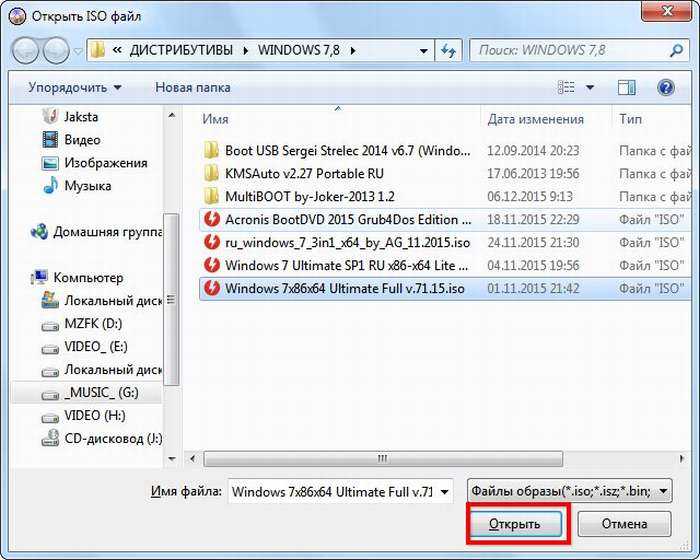Click ISO icon of ru_windows_7_3in1 file
The image size is (700, 560).
(x=212, y=242)
